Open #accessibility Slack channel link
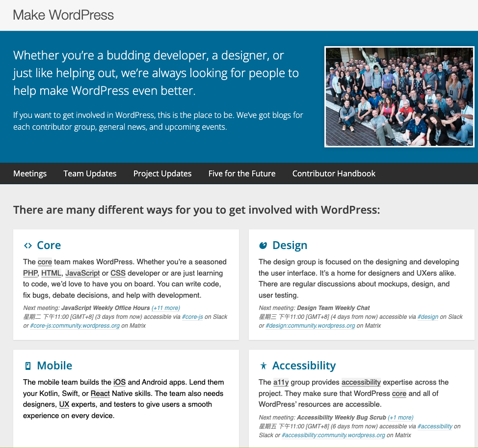Screen dimensions: 478x448 pyautogui.click(x=435, y=426)
